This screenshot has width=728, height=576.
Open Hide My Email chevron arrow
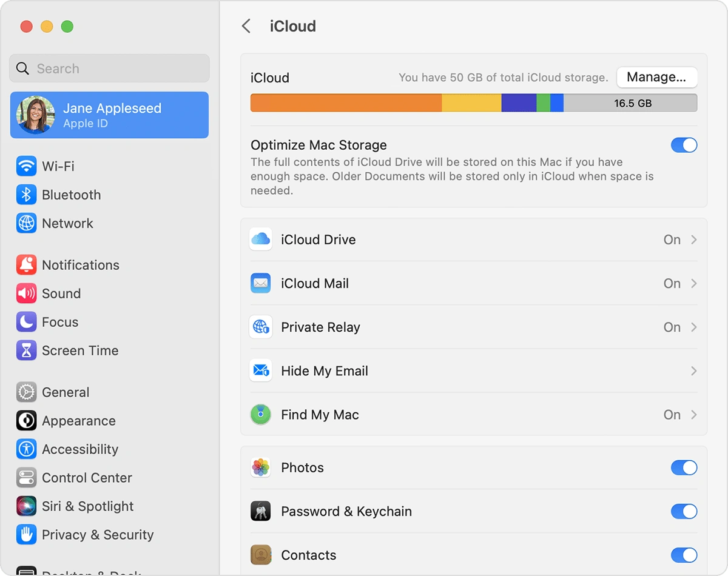coord(693,370)
